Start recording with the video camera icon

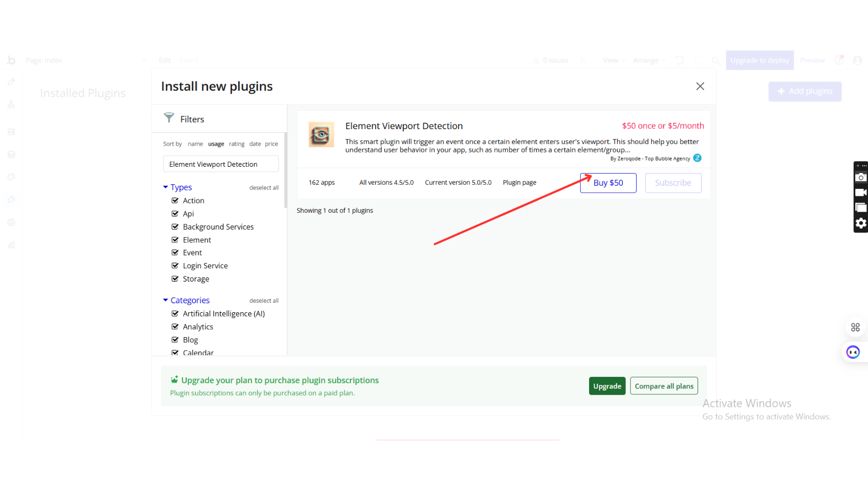tap(861, 193)
